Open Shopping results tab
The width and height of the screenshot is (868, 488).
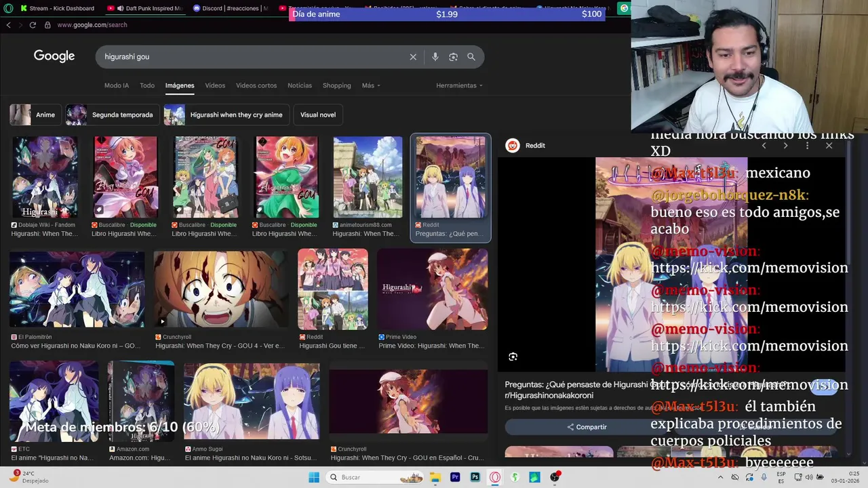coord(337,85)
